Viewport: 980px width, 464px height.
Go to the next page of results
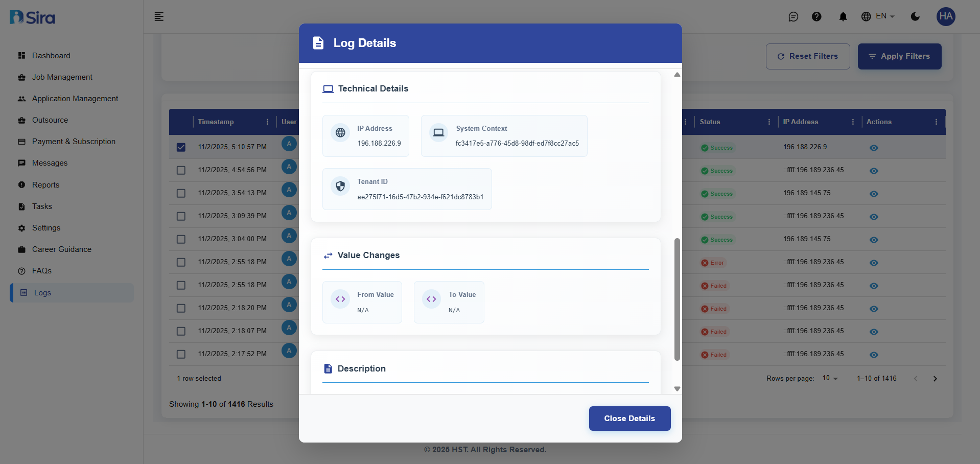[x=935, y=378]
